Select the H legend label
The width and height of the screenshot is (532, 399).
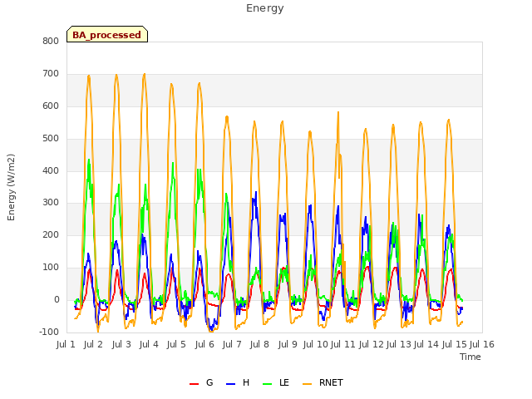246,382
